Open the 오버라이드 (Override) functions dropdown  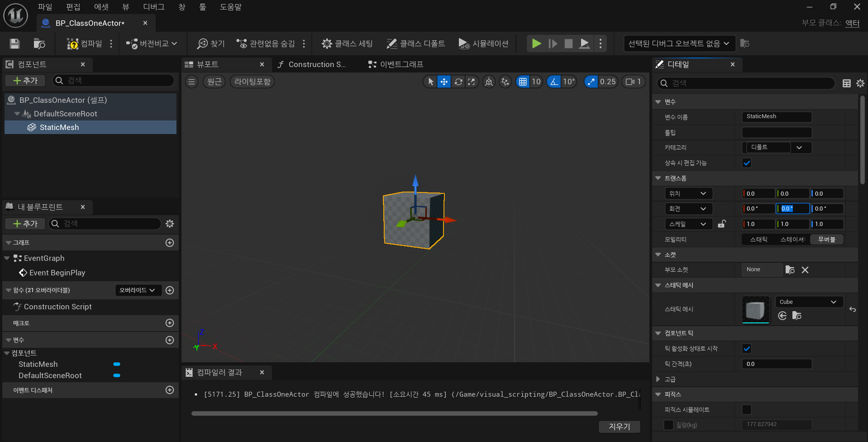(138, 290)
